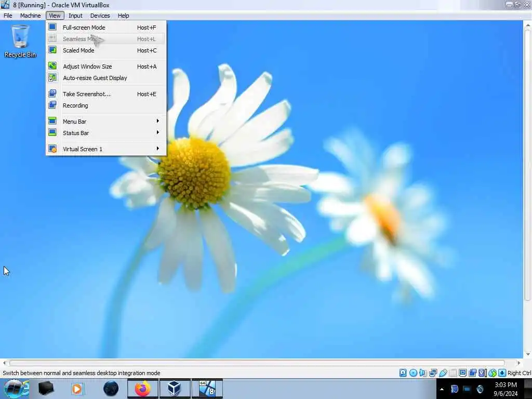This screenshot has width=532, height=399.
Task: Open the black folder icon on taskbar
Action: (46, 389)
